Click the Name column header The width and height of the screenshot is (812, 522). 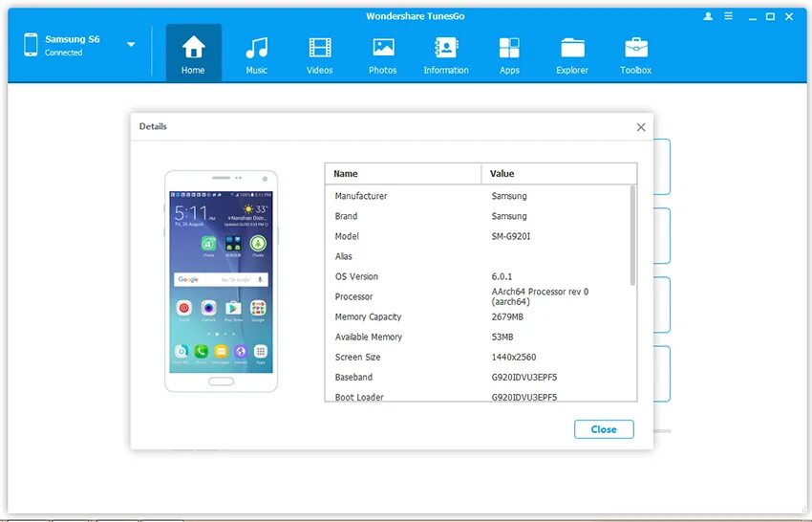pos(403,174)
